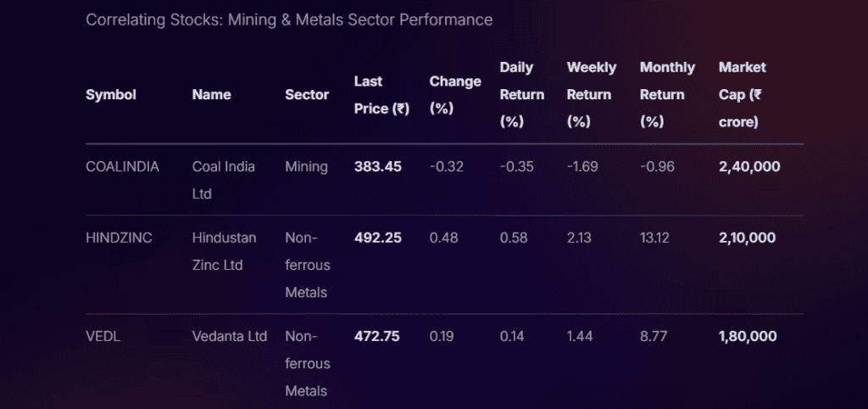Sort by Last Price column header

(381, 95)
